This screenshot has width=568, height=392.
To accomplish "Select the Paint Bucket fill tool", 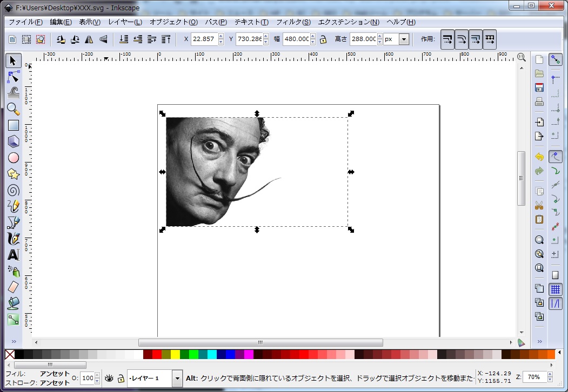I will point(13,303).
